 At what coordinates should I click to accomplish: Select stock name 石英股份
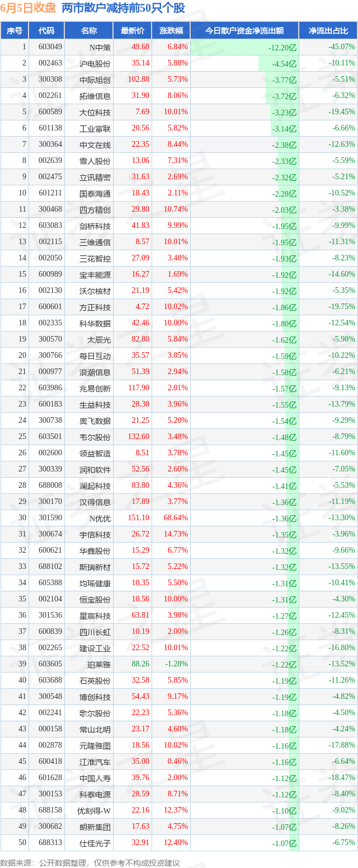95,680
